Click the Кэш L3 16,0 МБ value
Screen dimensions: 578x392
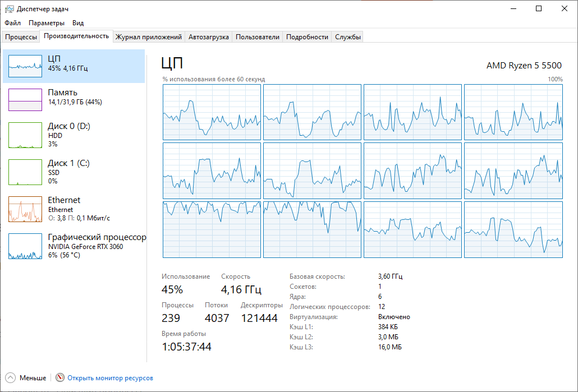389,347
